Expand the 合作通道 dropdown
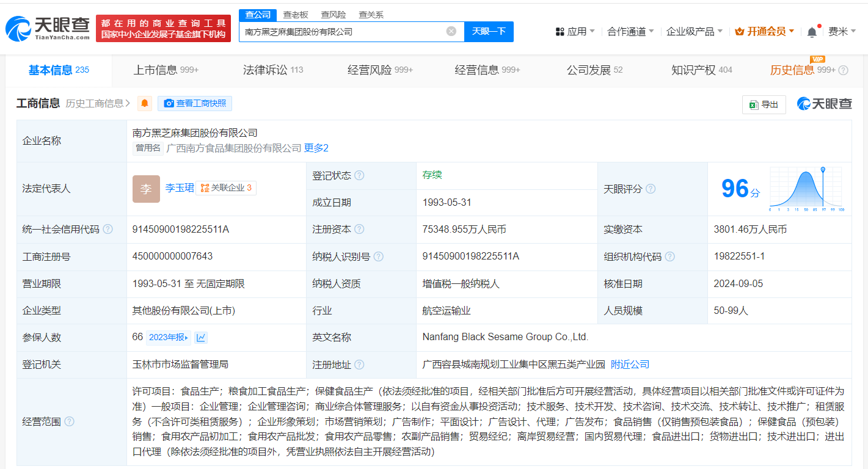 630,31
